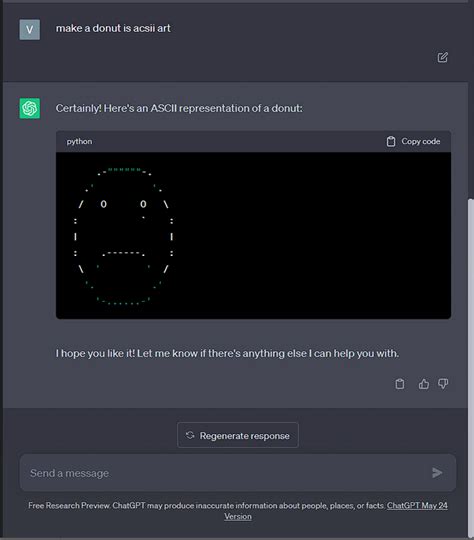
Task: Click the Copy code text
Action: tap(421, 141)
